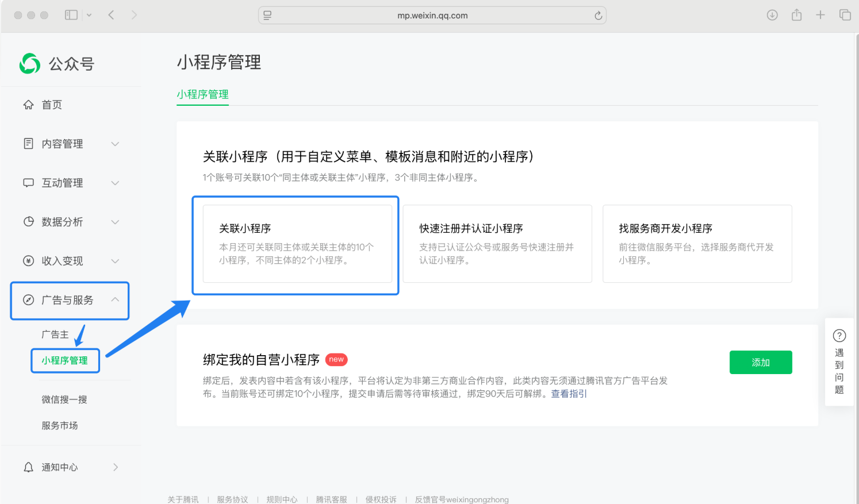Expand the 收入变现 chevron
The width and height of the screenshot is (859, 504).
[115, 261]
